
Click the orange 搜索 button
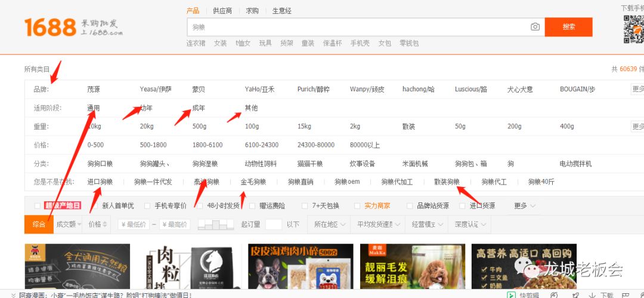(x=568, y=27)
